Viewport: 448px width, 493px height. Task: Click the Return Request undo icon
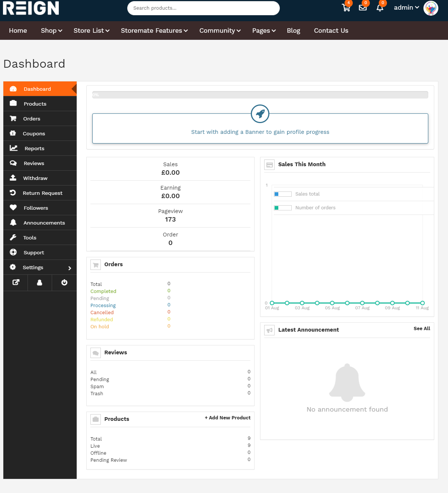(13, 193)
